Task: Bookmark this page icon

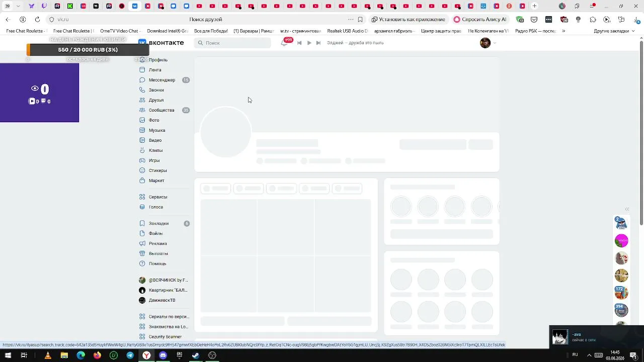Action: [360, 19]
